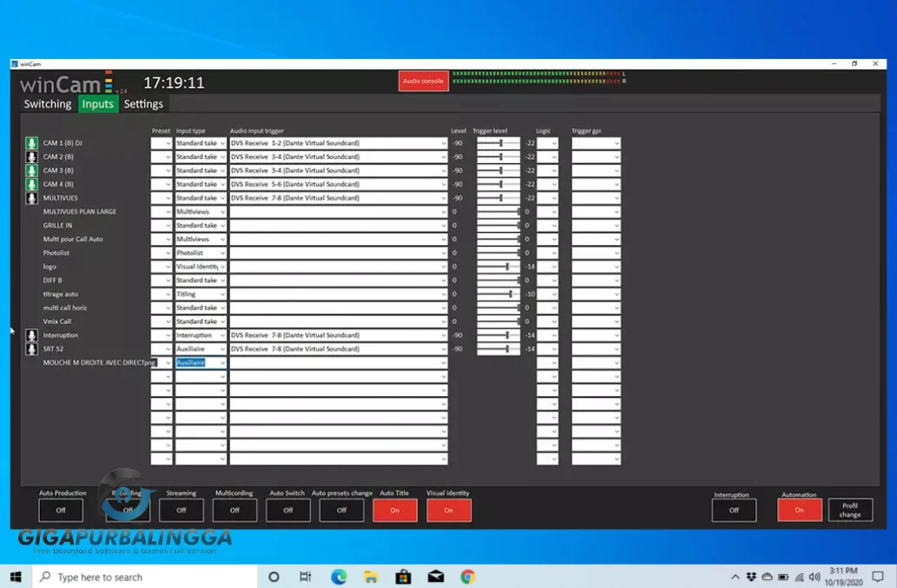
Task: Open the Switching tab
Action: coord(47,103)
